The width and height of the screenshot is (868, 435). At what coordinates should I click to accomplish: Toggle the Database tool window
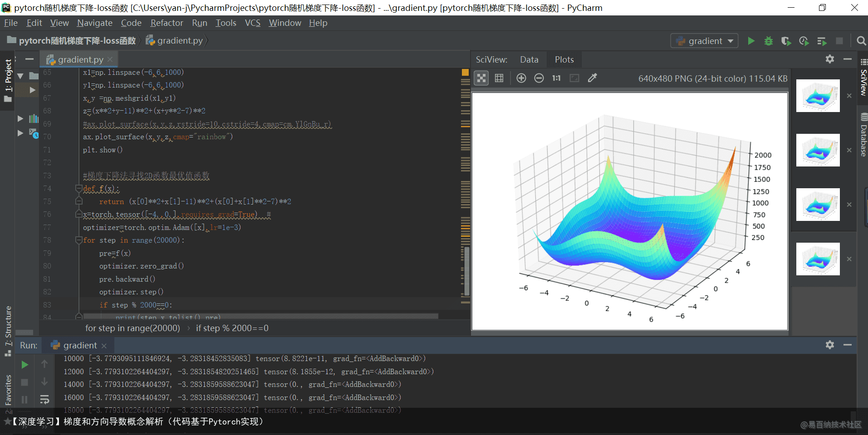pos(863,135)
